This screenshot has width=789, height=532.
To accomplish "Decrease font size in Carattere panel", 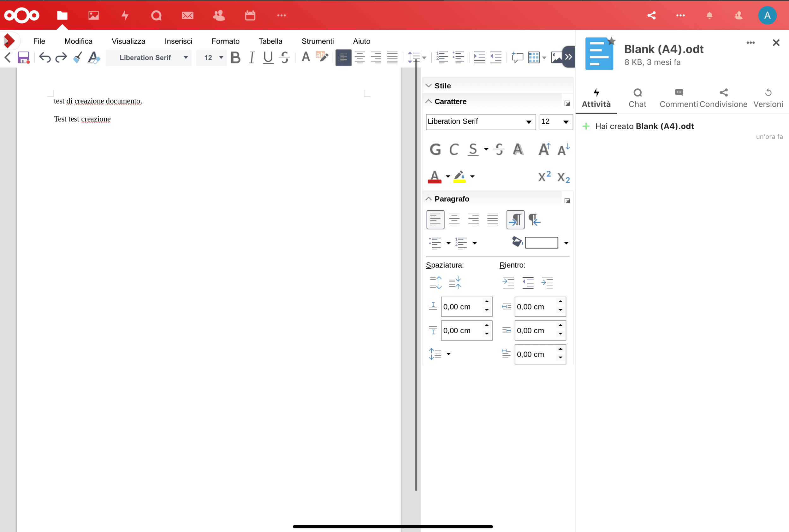I will click(x=563, y=149).
